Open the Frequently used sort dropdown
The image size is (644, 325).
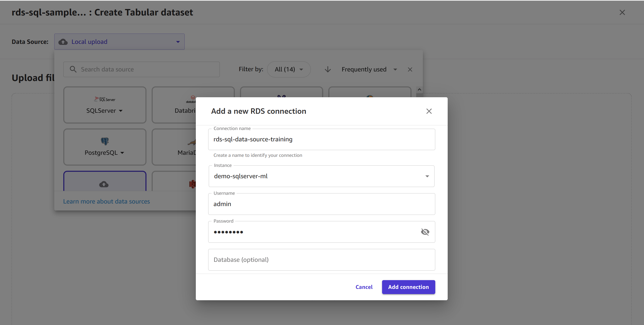pos(369,69)
